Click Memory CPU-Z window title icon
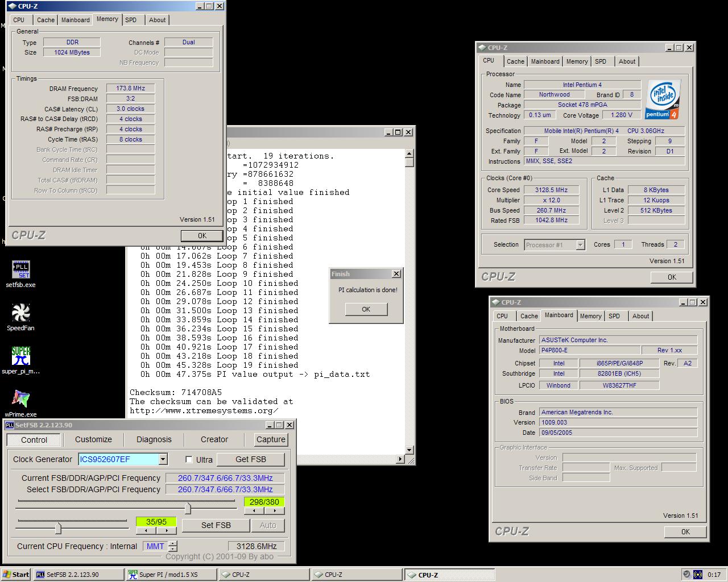 [12, 6]
